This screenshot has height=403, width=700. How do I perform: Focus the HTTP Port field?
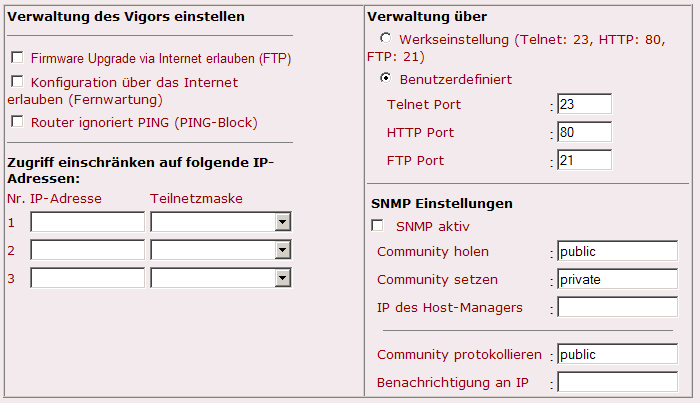(584, 132)
